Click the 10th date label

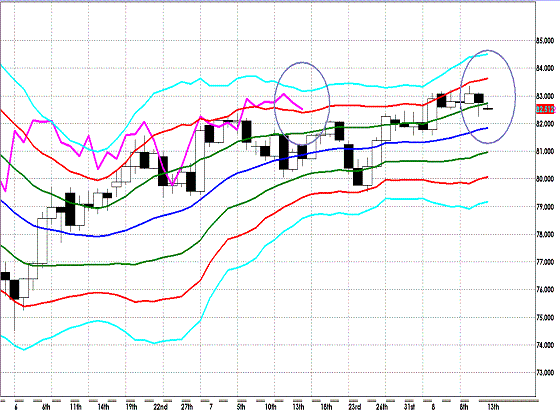270,407
